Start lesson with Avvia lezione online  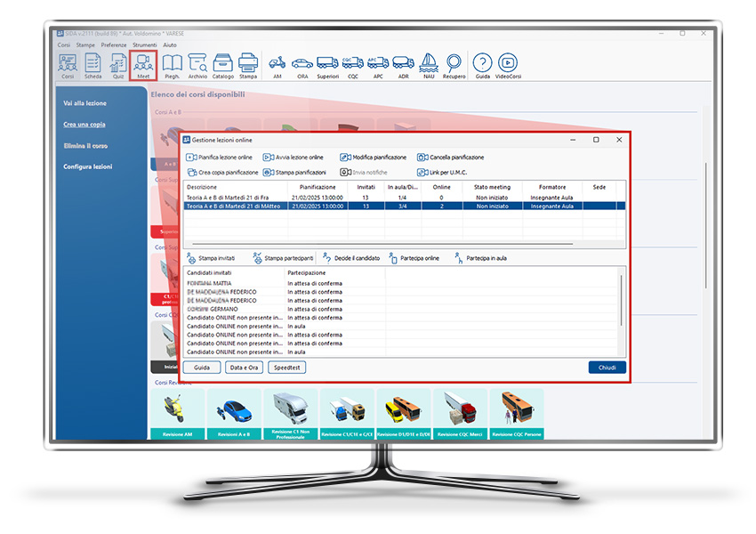click(x=294, y=158)
